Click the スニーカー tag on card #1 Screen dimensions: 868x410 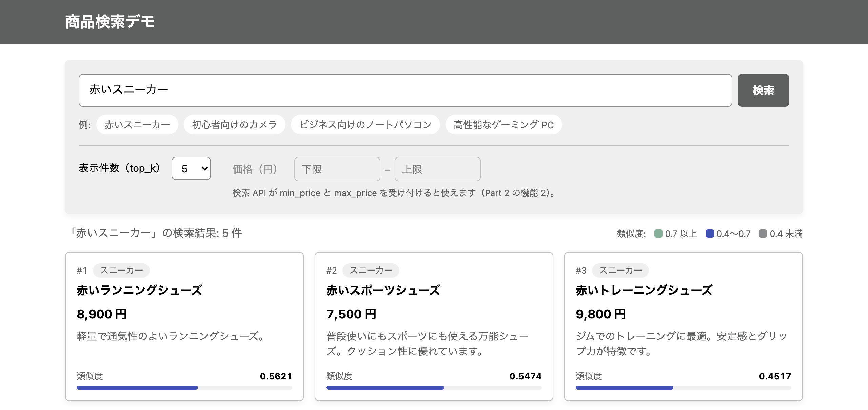(121, 270)
